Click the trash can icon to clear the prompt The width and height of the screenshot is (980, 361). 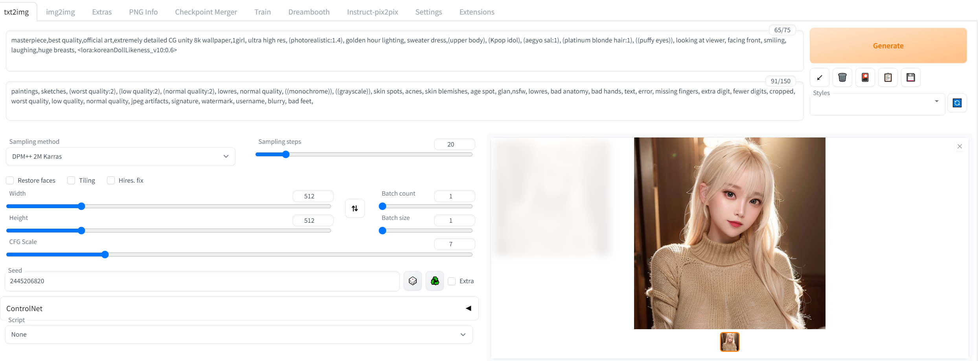[x=842, y=77]
